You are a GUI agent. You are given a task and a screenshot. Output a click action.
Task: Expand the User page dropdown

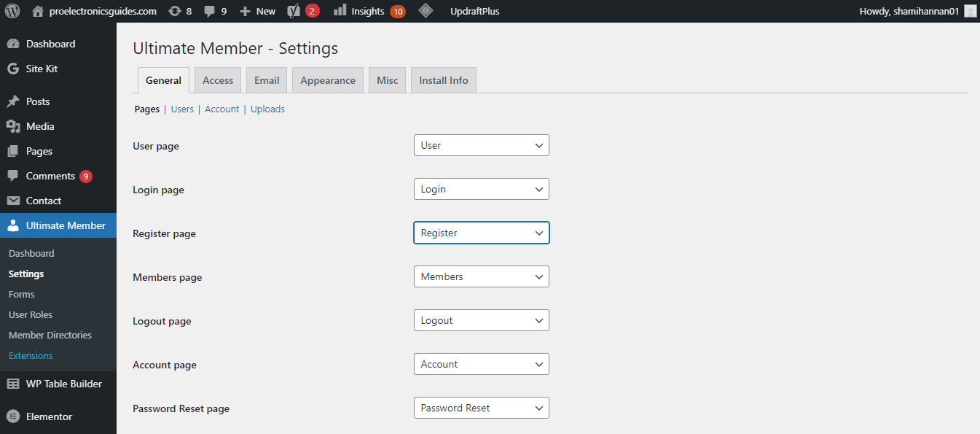(x=481, y=145)
